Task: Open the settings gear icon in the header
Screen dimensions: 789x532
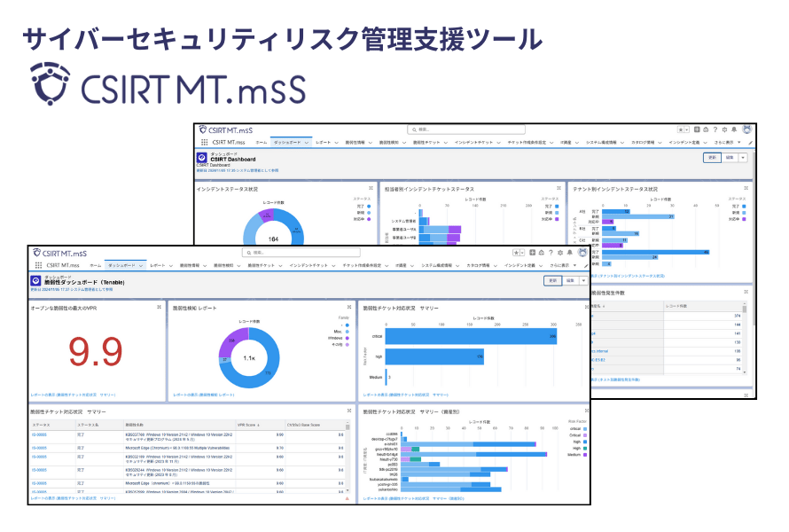Action: [560, 252]
